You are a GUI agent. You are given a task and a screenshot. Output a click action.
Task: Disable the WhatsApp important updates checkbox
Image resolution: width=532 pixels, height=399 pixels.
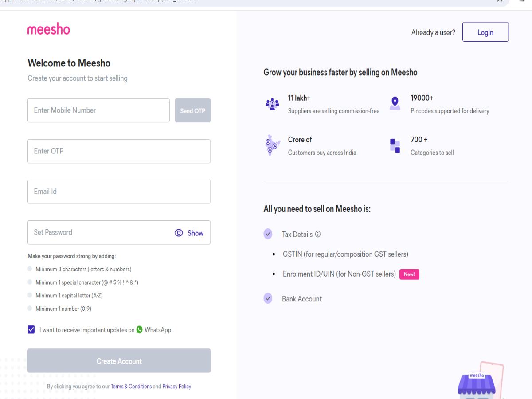pos(31,329)
